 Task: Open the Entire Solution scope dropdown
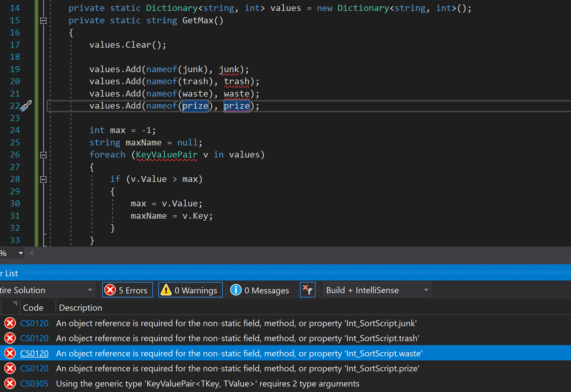(47, 290)
